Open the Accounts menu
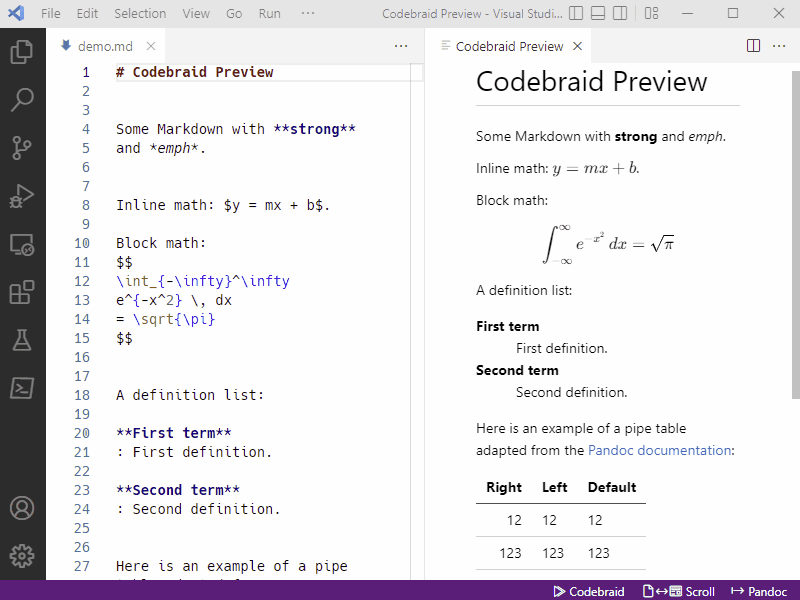The image size is (800, 600). 22,508
